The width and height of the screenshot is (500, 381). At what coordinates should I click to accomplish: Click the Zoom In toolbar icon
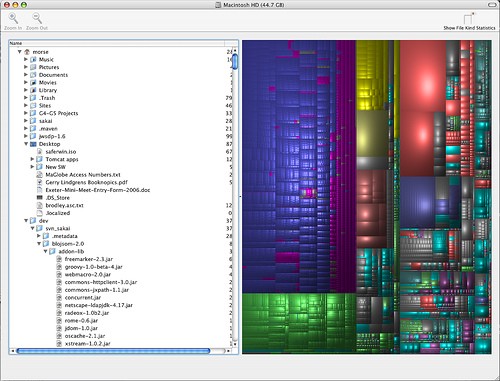pos(13,18)
